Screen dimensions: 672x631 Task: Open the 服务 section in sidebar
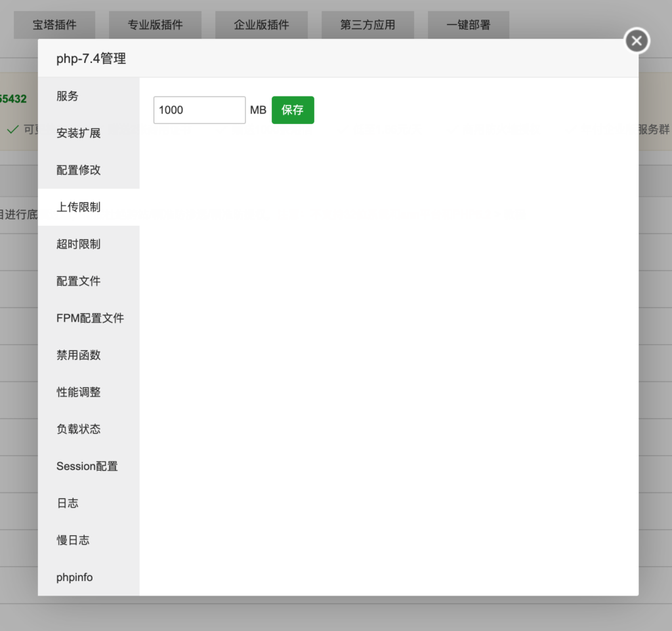coord(68,96)
